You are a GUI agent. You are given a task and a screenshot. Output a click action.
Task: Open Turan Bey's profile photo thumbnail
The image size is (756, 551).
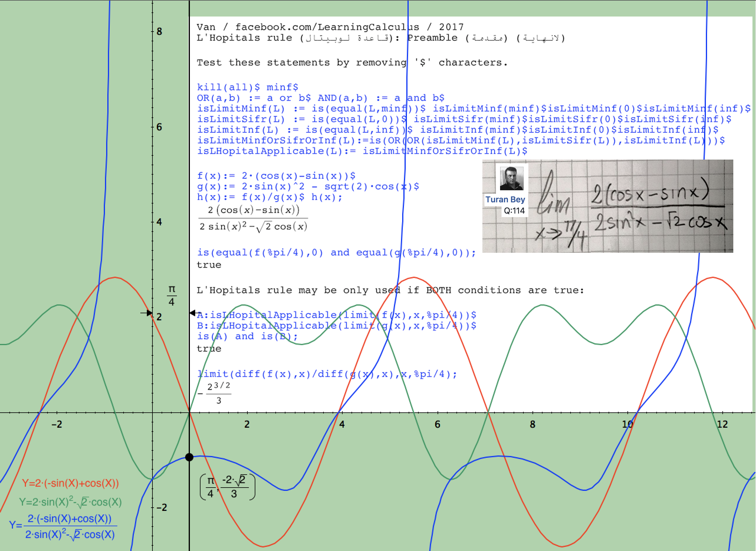click(x=512, y=178)
